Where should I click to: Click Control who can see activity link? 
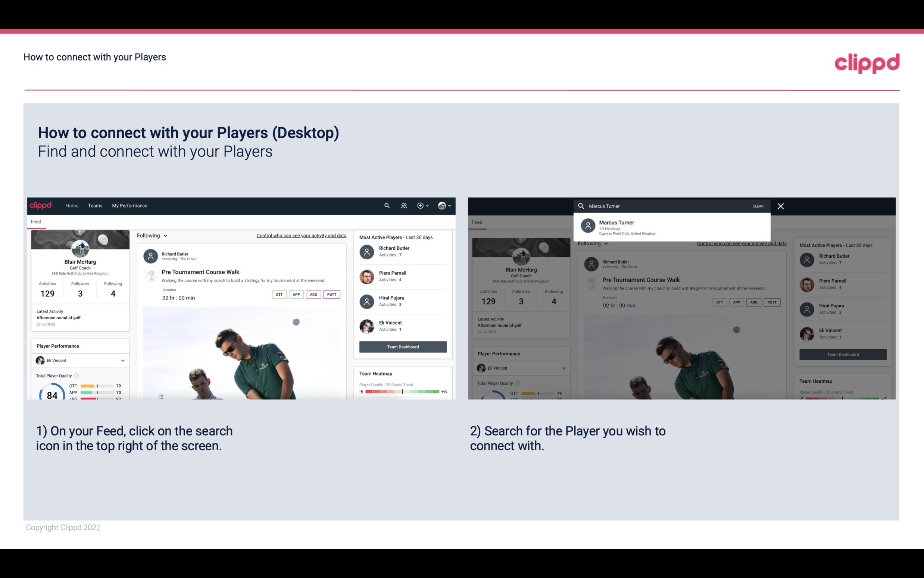[300, 236]
